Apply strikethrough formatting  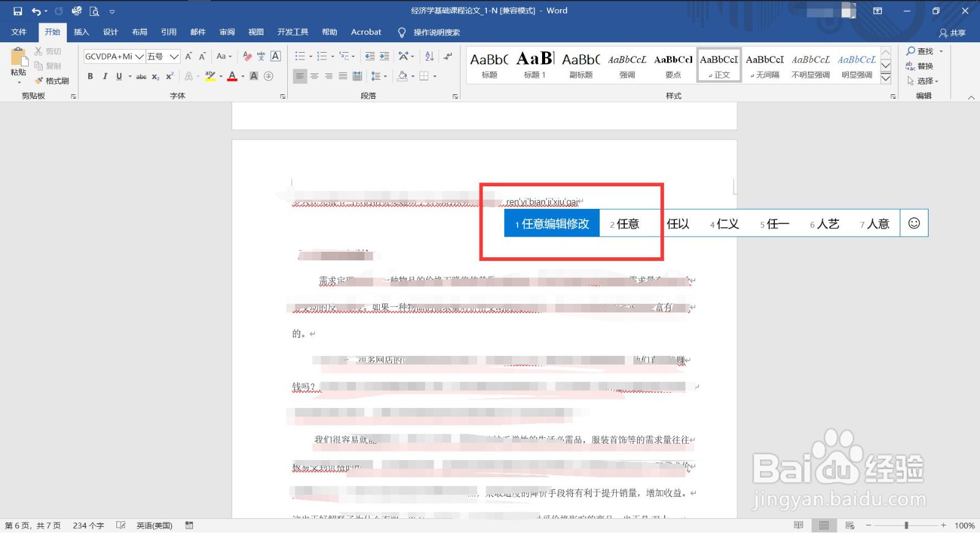(x=141, y=77)
